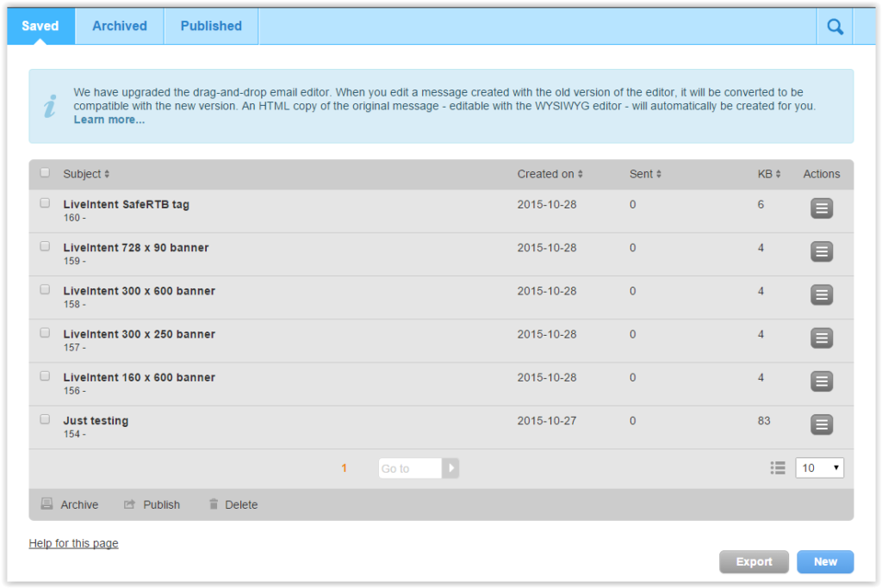Sort messages by Created on column
This screenshot has height=588, width=882.
tap(550, 174)
